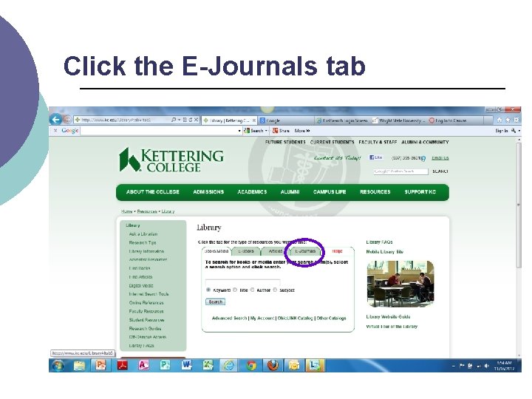This screenshot has width=532, height=399.
Task: Click the library study area photo
Action: click(400, 284)
